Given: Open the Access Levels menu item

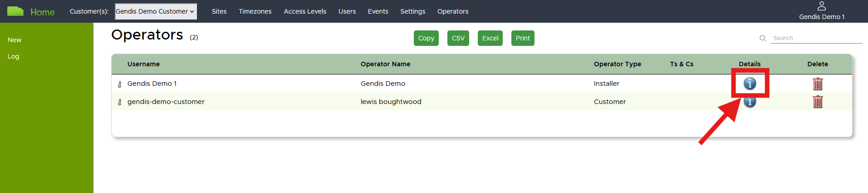Looking at the screenshot, I should [305, 11].
